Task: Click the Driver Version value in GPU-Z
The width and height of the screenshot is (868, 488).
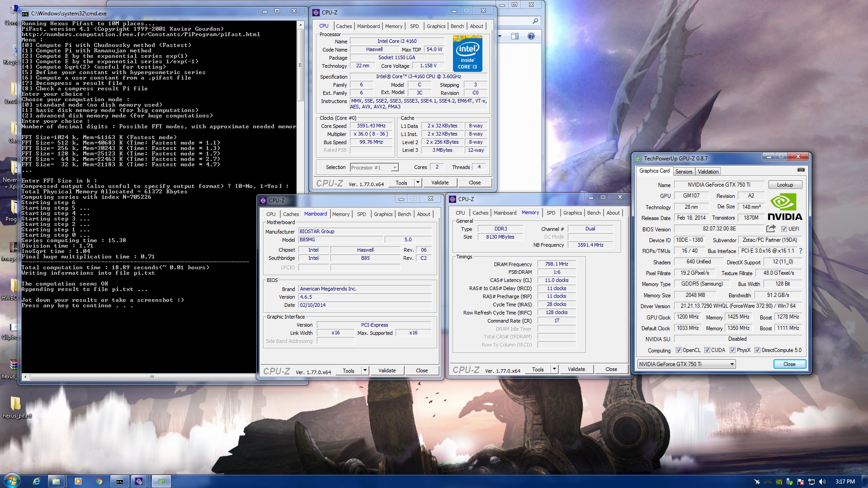Action: [x=738, y=306]
